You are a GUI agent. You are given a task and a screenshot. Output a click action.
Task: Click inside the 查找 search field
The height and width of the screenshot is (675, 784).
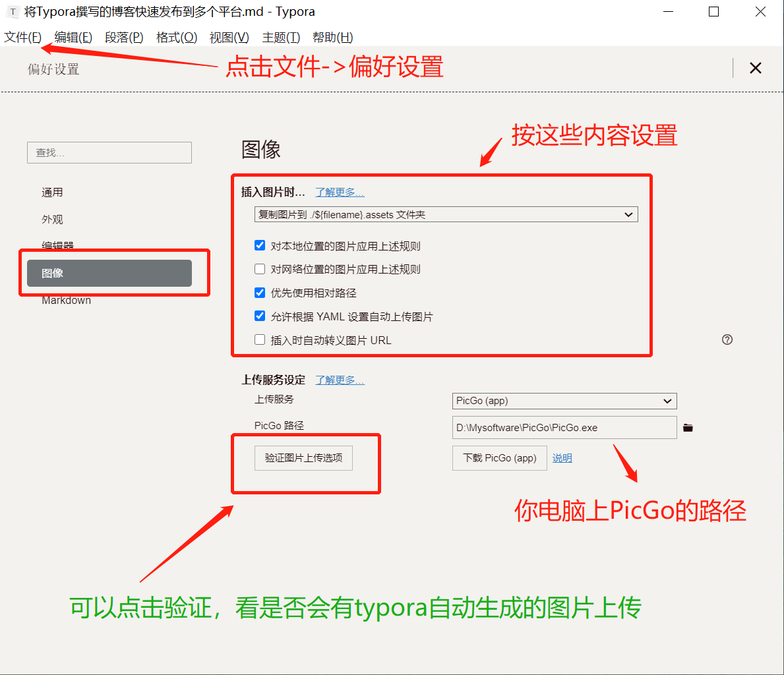tap(109, 152)
